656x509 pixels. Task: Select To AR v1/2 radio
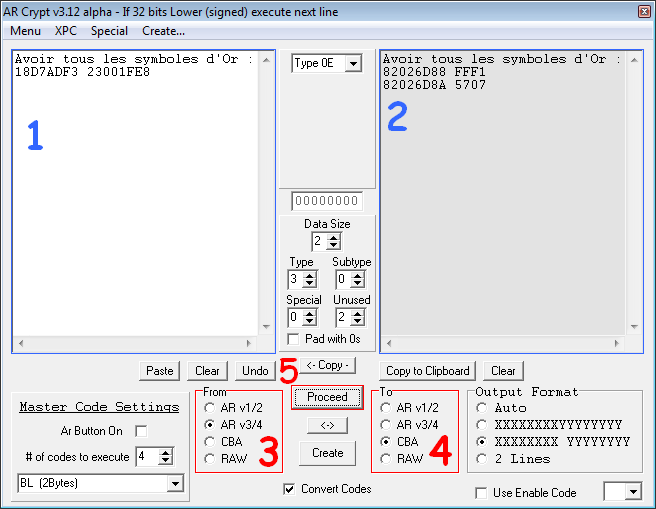386,408
